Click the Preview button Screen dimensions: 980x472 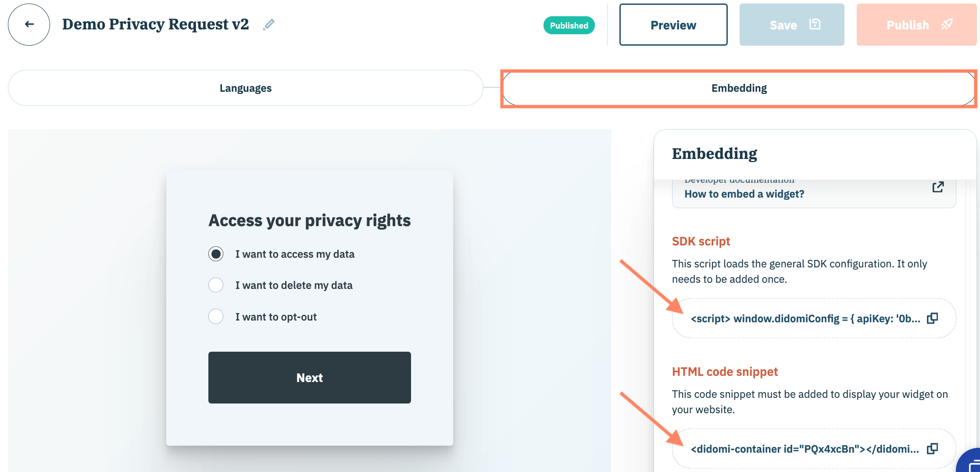click(673, 25)
